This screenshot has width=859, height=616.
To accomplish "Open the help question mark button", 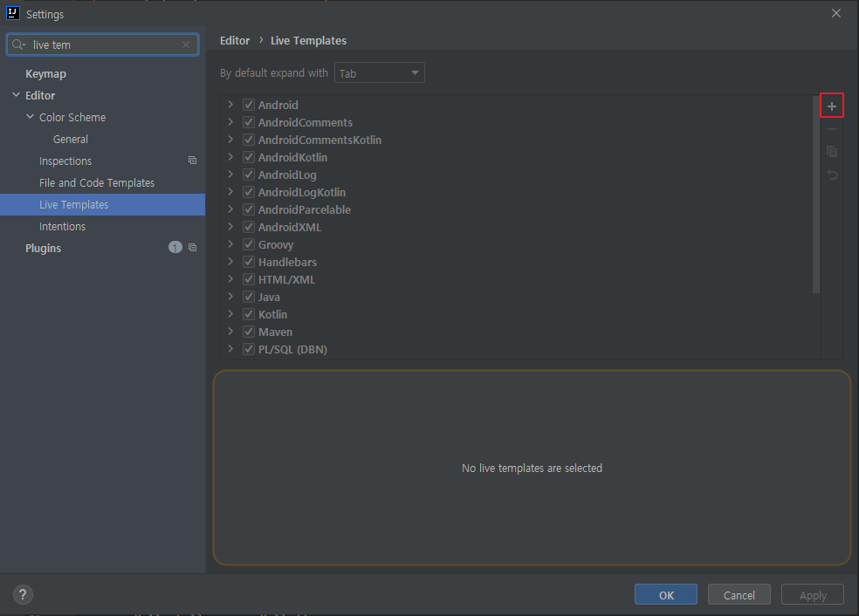I will click(23, 594).
